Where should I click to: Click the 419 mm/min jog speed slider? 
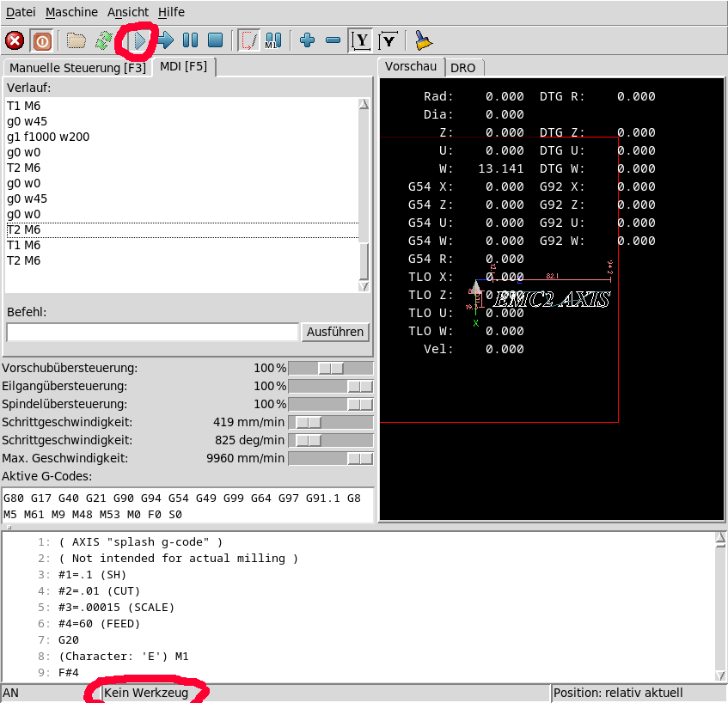click(x=309, y=423)
